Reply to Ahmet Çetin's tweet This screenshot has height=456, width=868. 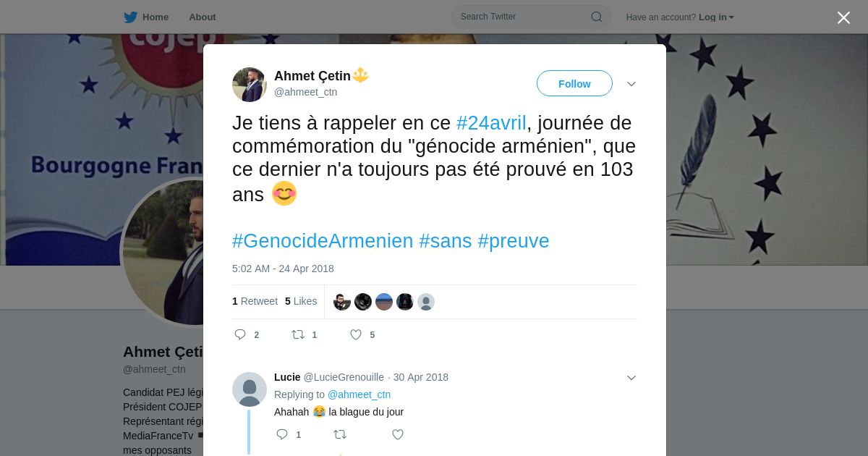tap(240, 334)
